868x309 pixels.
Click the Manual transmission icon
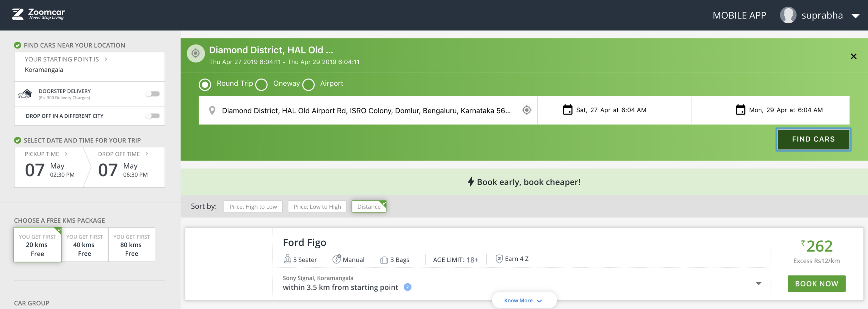tap(336, 259)
